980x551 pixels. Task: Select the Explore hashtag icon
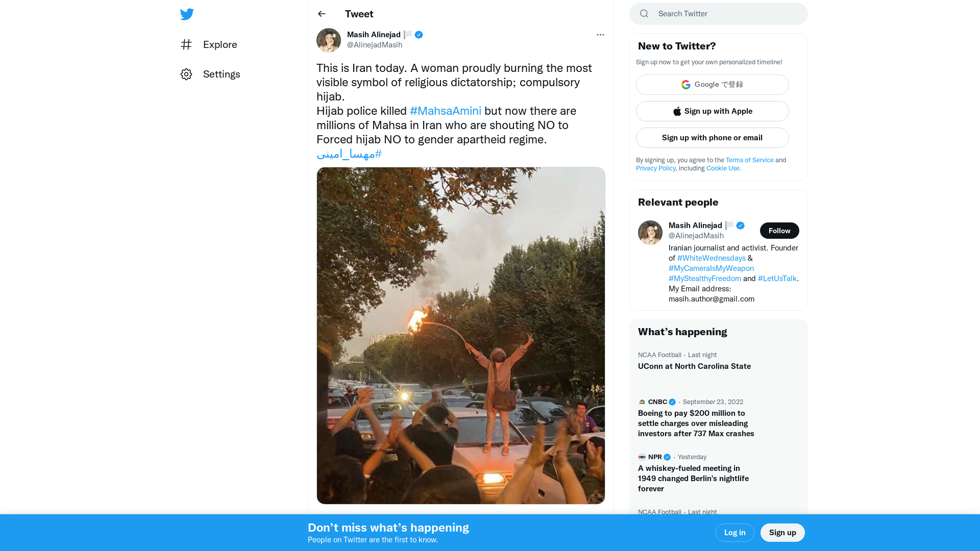pos(186,44)
